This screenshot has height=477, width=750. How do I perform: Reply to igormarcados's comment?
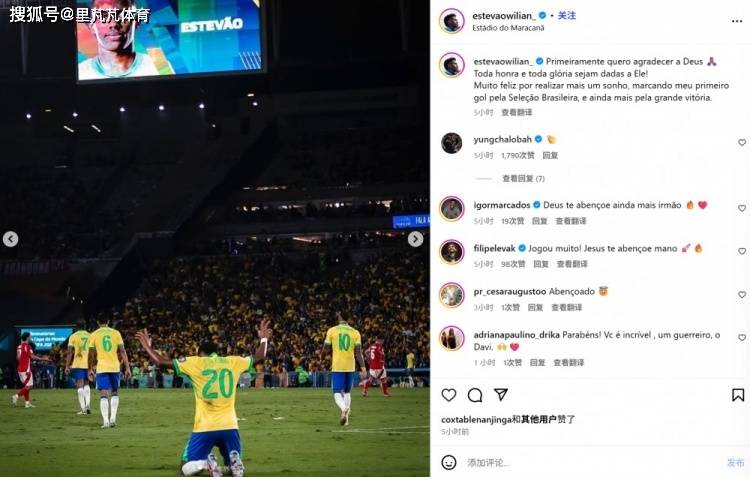click(x=540, y=221)
